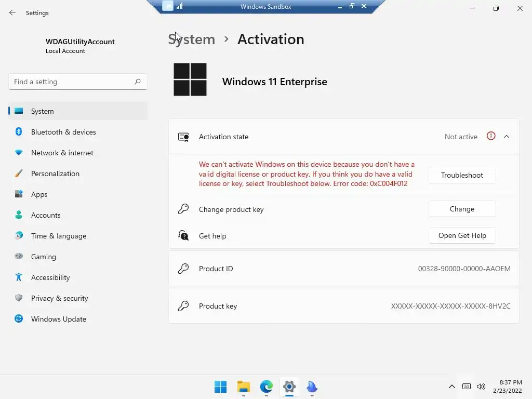Viewport: 532px width, 399px height.
Task: Click the Accounts person icon
Action: (x=19, y=215)
